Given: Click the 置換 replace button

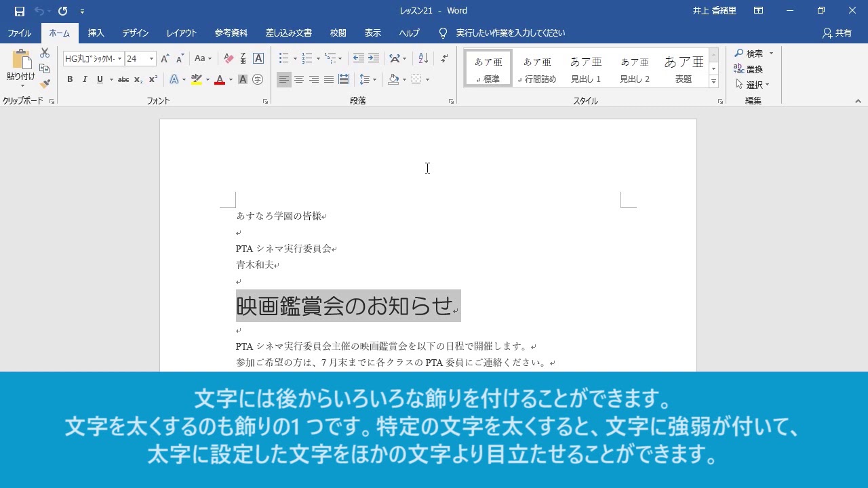Looking at the screenshot, I should point(749,69).
